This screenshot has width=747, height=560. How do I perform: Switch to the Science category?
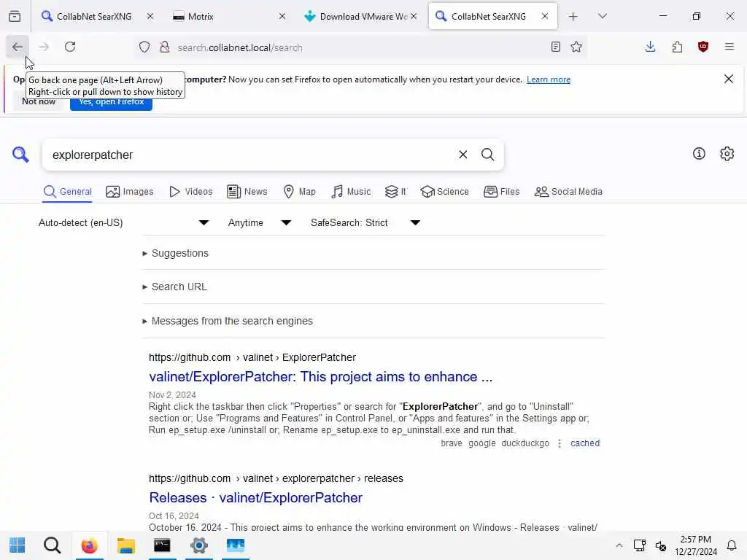point(444,192)
